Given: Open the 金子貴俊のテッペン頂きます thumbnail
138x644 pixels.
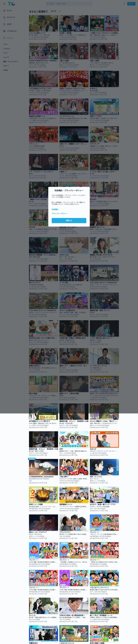Looking at the screenshot, I should point(43,412).
